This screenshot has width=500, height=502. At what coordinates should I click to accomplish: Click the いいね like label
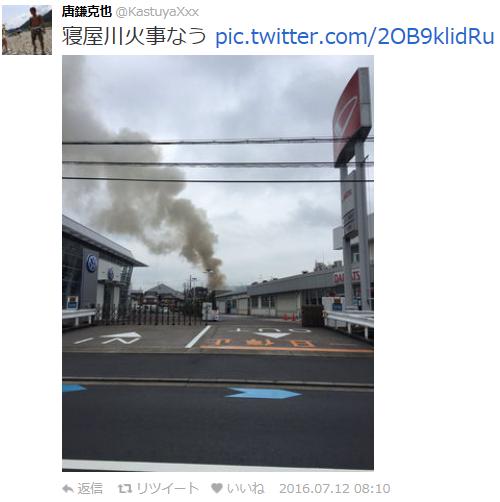(246, 489)
